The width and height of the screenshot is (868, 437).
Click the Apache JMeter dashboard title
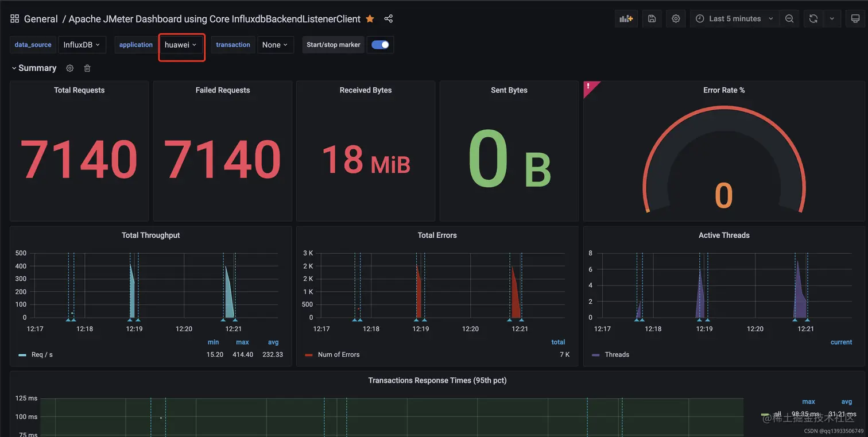pos(215,19)
